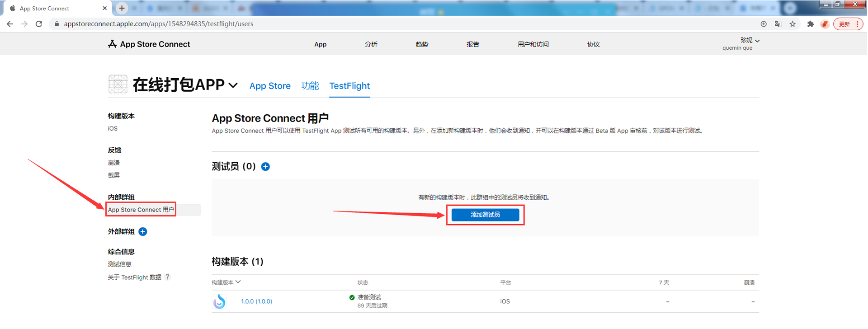Open 关于 TestFlight 数据 in sidebar

[x=134, y=277]
